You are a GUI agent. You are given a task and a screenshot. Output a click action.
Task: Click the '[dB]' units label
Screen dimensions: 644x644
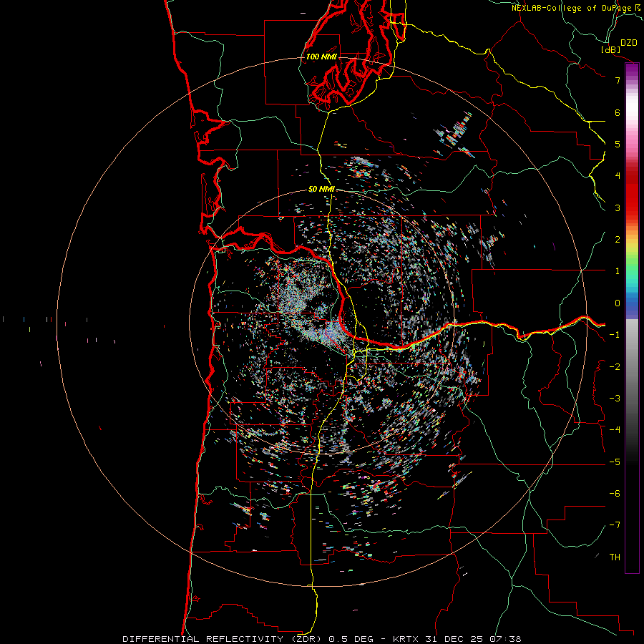(610, 49)
